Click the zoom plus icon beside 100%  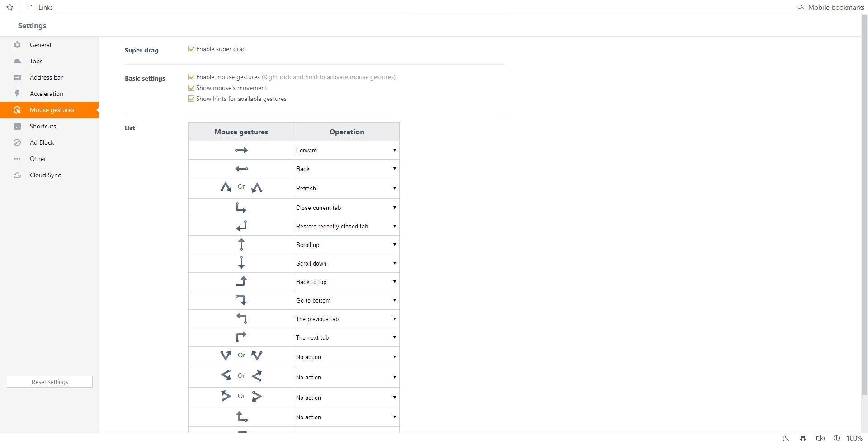pos(836,438)
